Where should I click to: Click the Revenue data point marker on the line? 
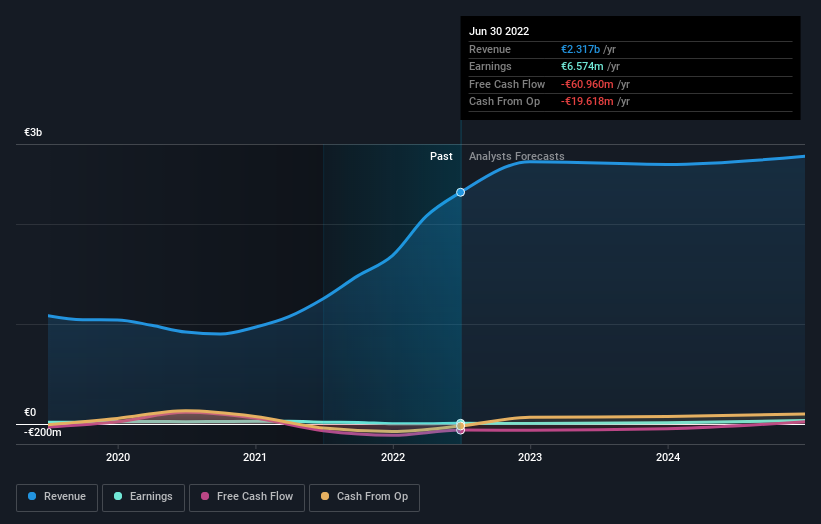[460, 193]
